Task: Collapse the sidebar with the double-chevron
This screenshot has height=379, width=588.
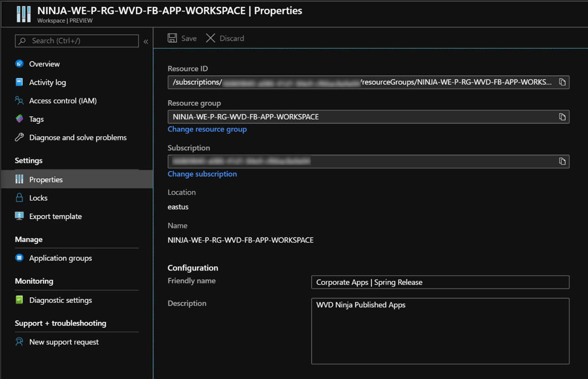Action: [146, 41]
